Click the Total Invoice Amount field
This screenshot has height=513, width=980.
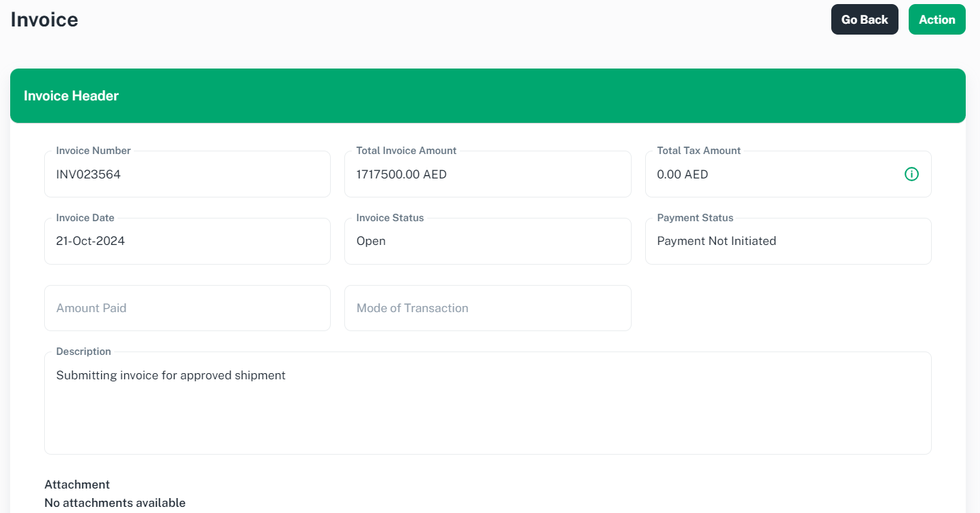488,174
